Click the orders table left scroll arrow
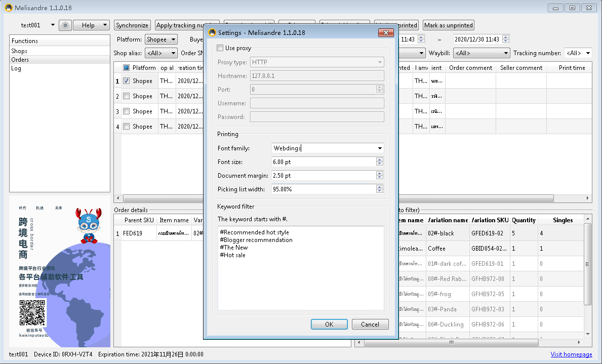The image size is (602, 364). 118,198
